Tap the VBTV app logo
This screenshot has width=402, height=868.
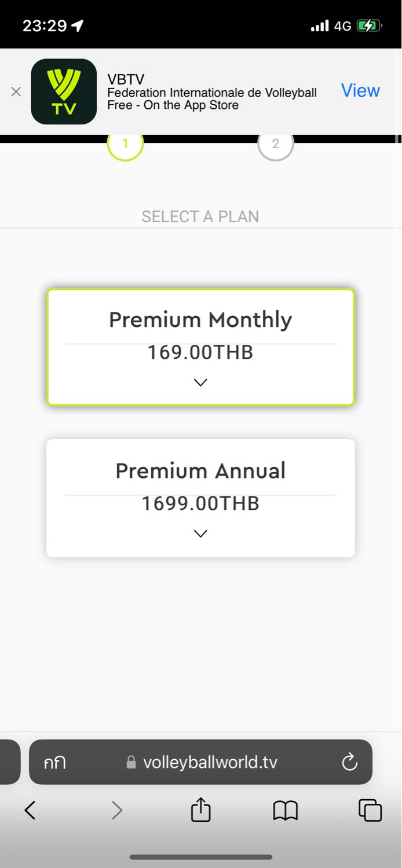coord(64,91)
